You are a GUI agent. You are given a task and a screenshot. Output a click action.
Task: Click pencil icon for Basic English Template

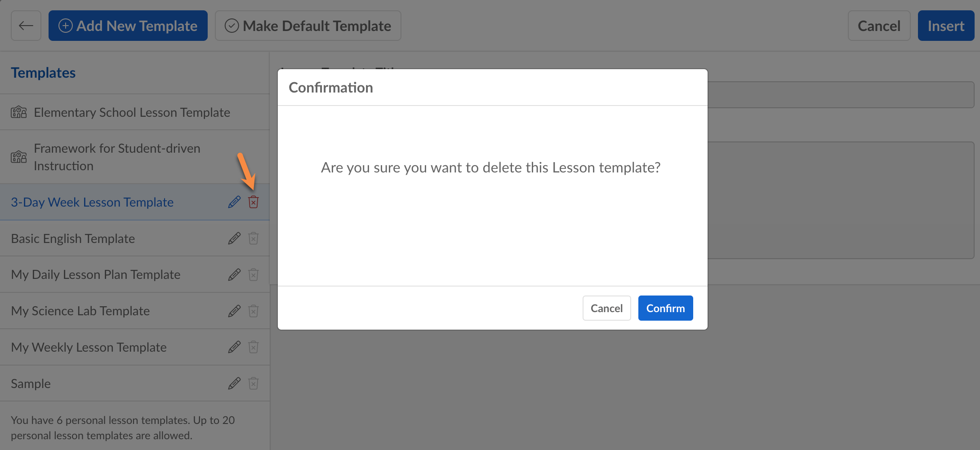[234, 238]
